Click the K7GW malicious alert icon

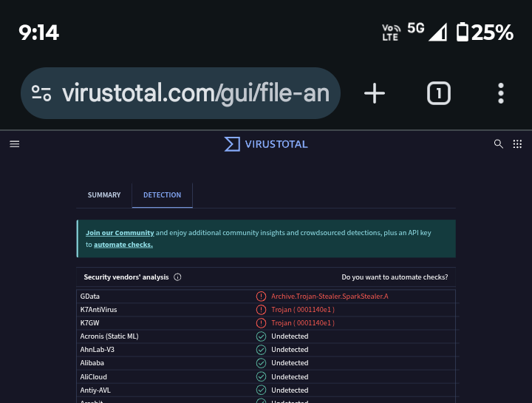[x=261, y=323]
